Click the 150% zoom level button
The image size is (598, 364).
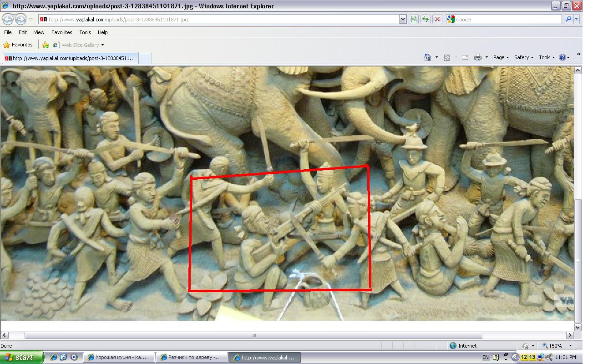click(552, 346)
